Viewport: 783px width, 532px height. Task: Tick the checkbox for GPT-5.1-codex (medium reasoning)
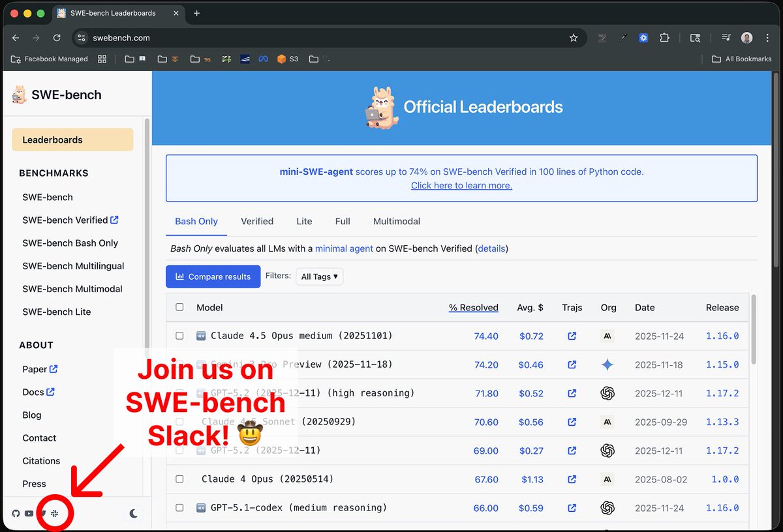(179, 508)
